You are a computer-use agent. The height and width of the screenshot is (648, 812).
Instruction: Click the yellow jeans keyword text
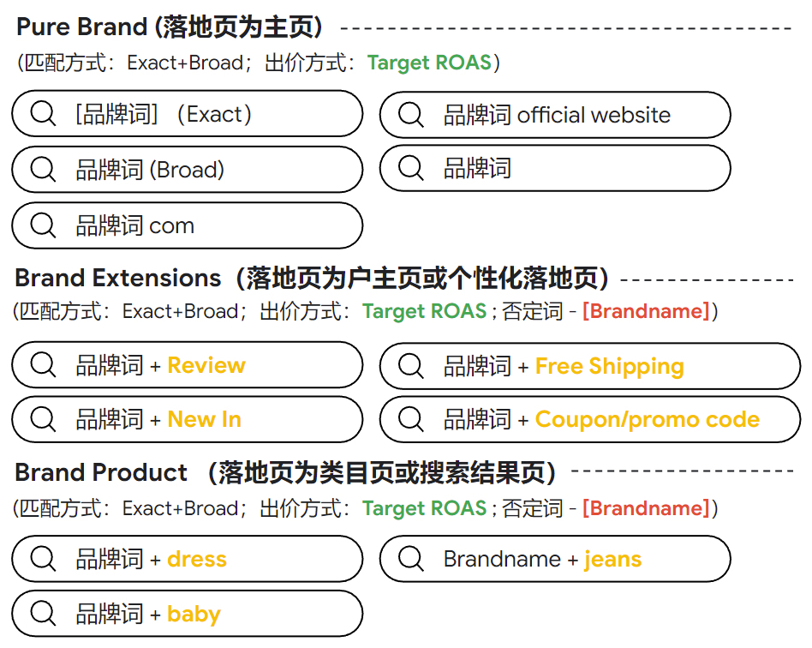pos(612,559)
